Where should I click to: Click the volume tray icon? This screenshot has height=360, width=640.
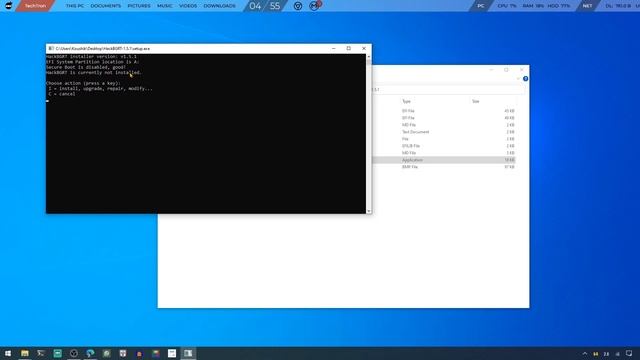618,354
